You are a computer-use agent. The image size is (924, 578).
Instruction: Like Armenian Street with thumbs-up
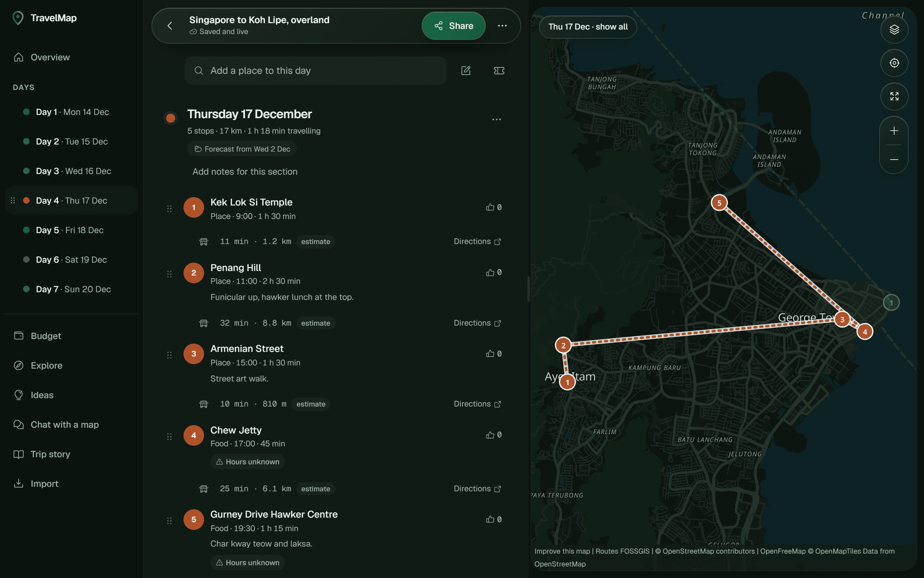(493, 354)
